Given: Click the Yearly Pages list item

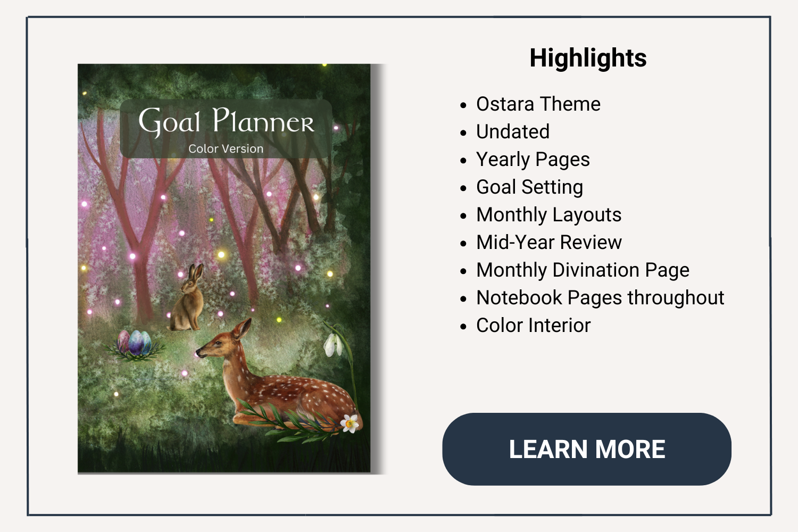Looking at the screenshot, I should tap(533, 159).
